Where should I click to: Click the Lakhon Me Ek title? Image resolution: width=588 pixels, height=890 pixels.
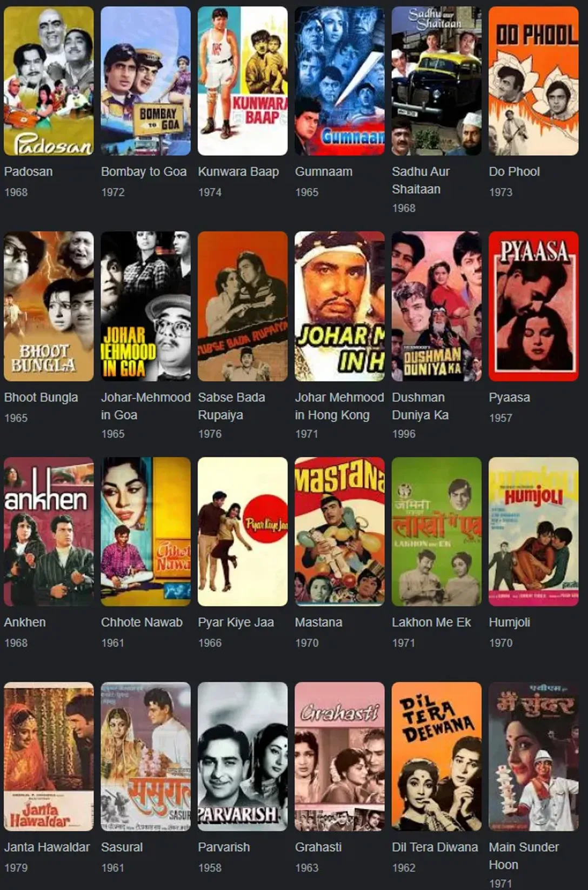[431, 622]
